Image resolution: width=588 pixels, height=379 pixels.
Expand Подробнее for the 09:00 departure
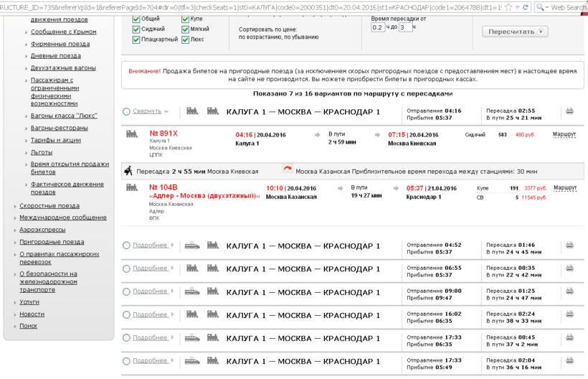[x=150, y=291]
